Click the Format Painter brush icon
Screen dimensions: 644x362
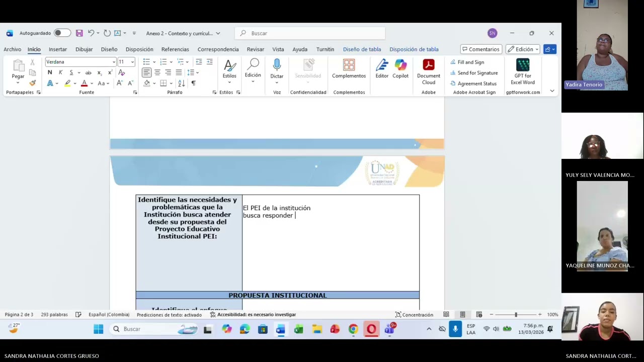click(x=33, y=83)
